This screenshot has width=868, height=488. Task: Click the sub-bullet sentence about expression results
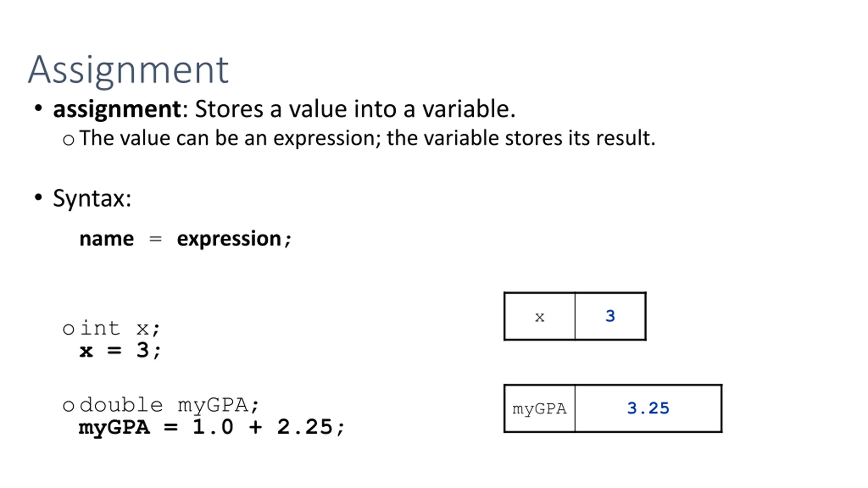click(x=367, y=138)
